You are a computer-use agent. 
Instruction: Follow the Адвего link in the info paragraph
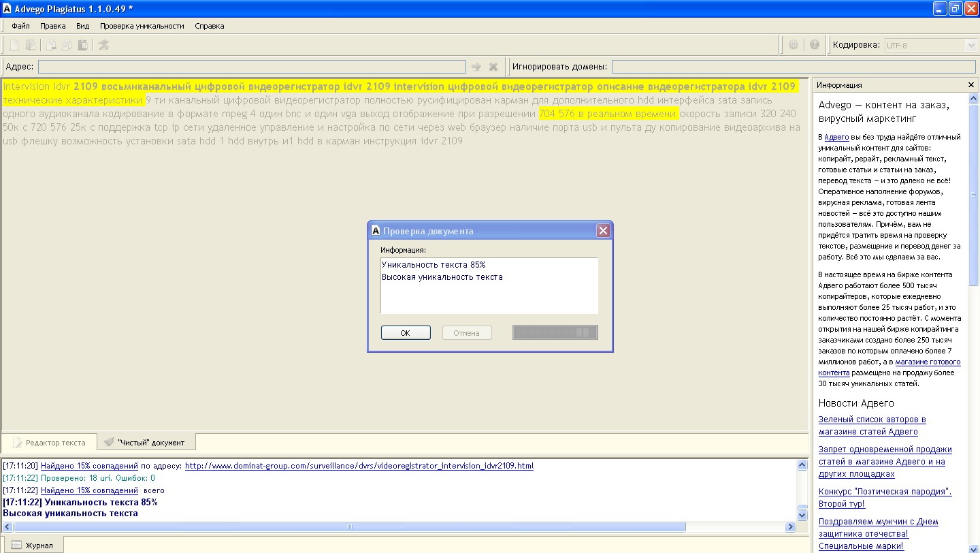pos(836,137)
